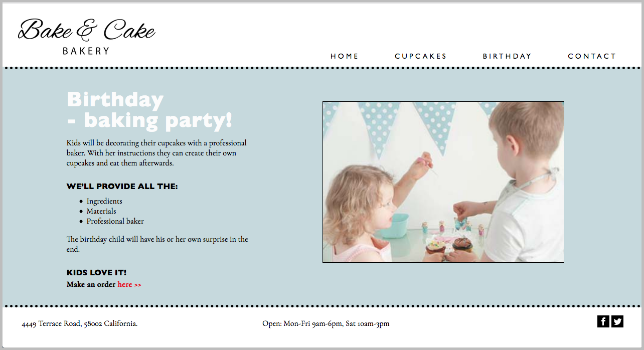The width and height of the screenshot is (644, 350).
Task: Click the "Ingredients" list item
Action: (104, 201)
